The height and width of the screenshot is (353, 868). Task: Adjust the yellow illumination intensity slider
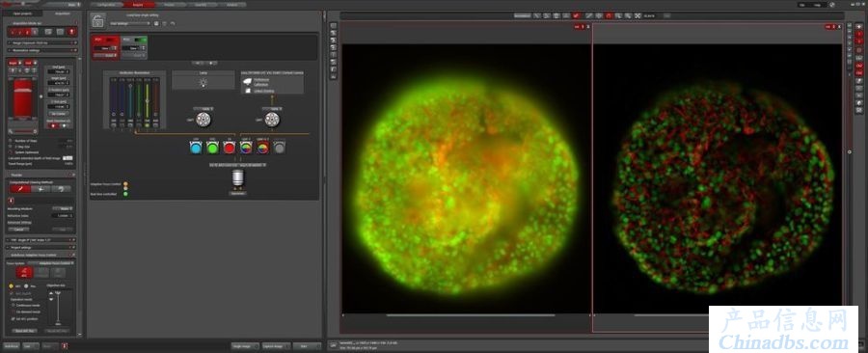tap(147, 99)
